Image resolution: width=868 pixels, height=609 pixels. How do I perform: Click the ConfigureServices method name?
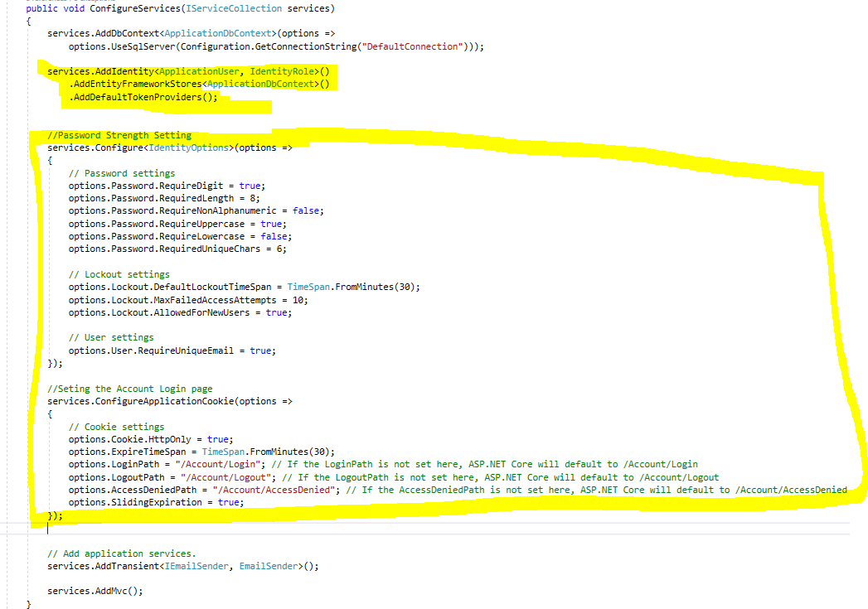[x=135, y=8]
